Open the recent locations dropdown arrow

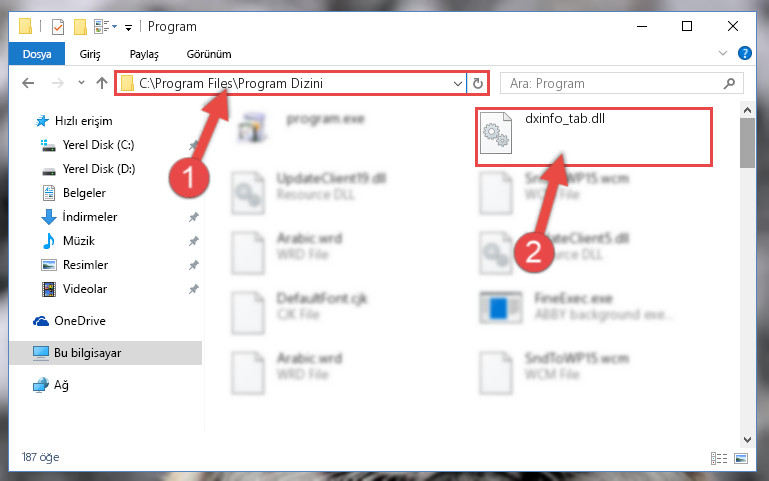[x=81, y=83]
